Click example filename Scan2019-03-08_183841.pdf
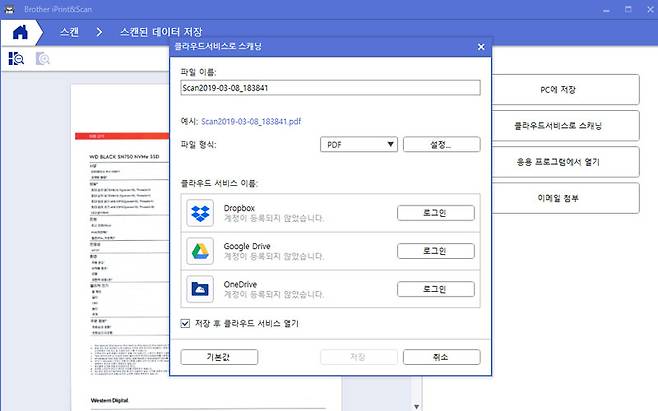The image size is (658, 411). pos(251,121)
